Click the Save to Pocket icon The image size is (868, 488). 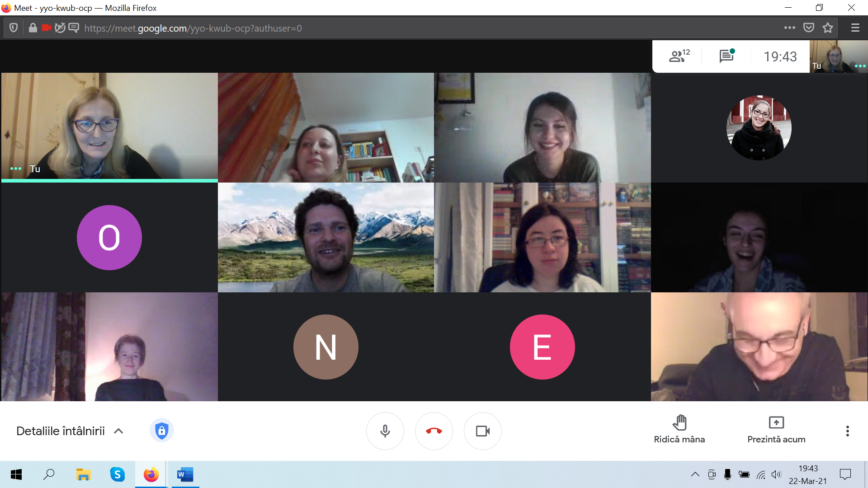tap(808, 28)
